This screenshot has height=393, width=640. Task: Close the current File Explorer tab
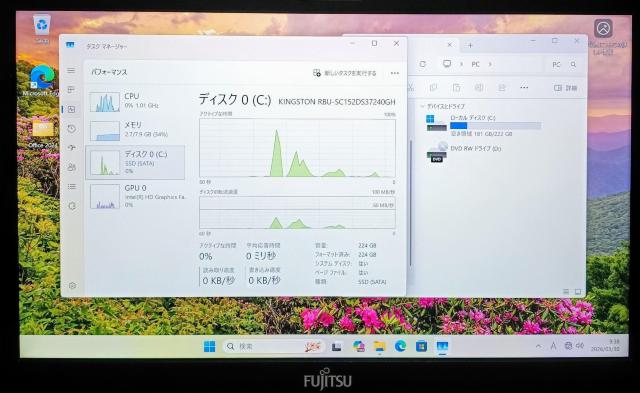click(449, 44)
